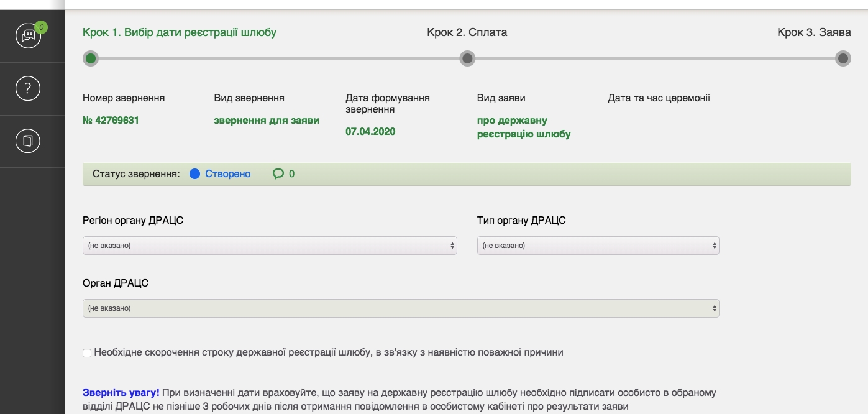Select the Крок 3. Заява step label
Viewport: 868px width, 414px height.
[x=814, y=32]
